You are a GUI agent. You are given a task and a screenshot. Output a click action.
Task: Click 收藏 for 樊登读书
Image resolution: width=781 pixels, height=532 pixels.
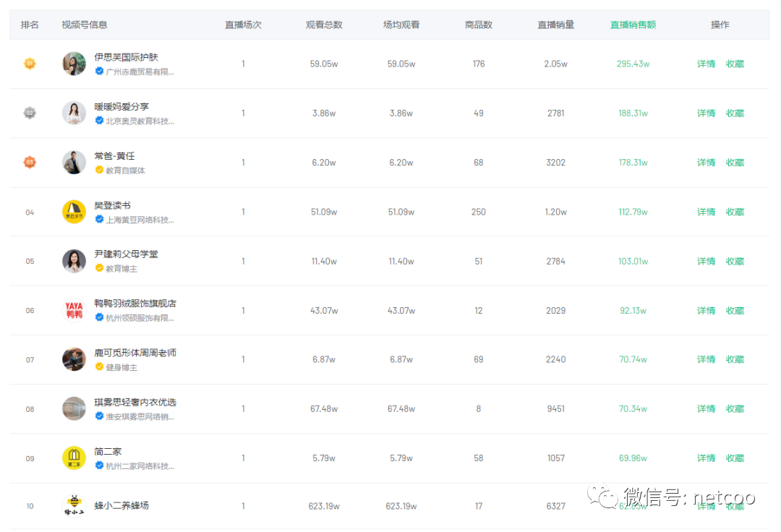coord(735,212)
